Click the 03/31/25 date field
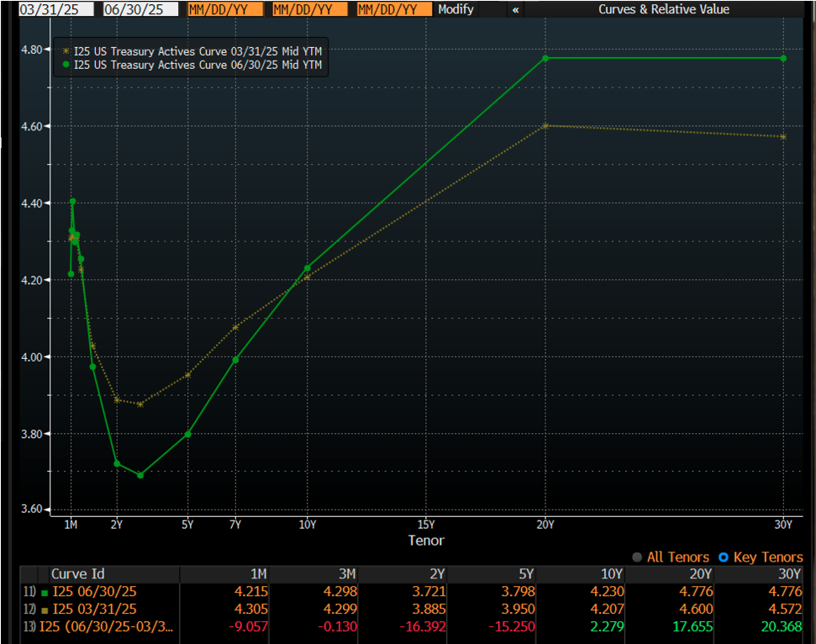This screenshot has height=644, width=816. coord(56,9)
